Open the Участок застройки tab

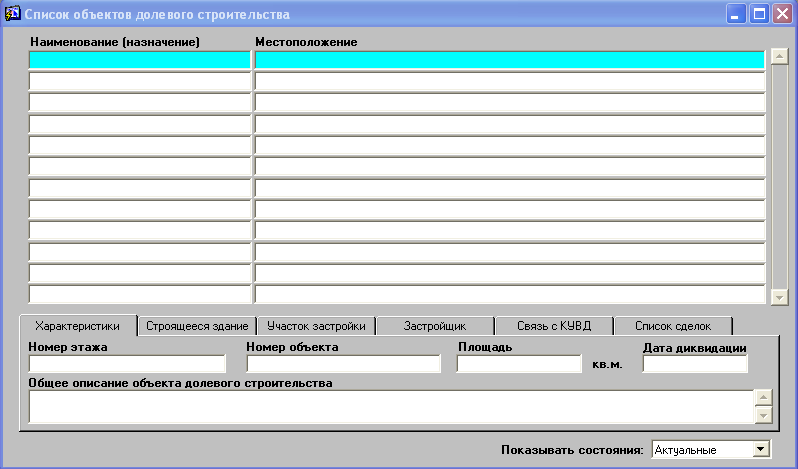tap(316, 326)
